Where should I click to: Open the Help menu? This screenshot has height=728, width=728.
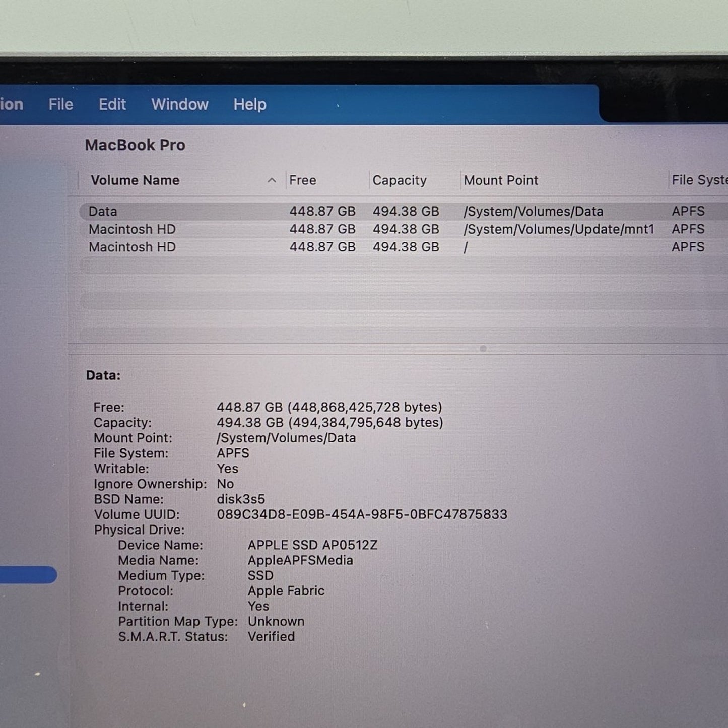(x=249, y=104)
